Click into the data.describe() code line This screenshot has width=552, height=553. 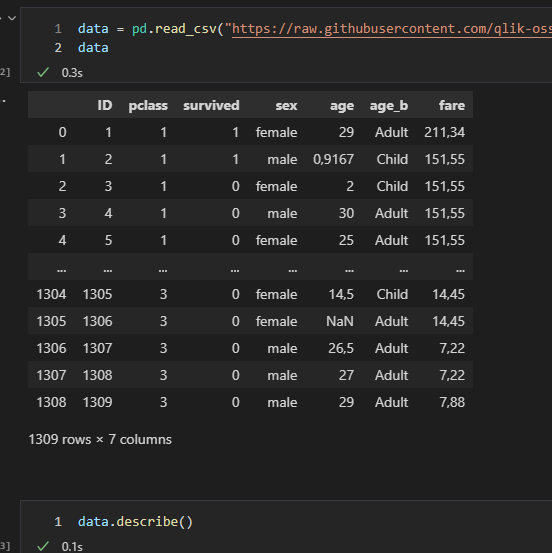click(x=135, y=522)
